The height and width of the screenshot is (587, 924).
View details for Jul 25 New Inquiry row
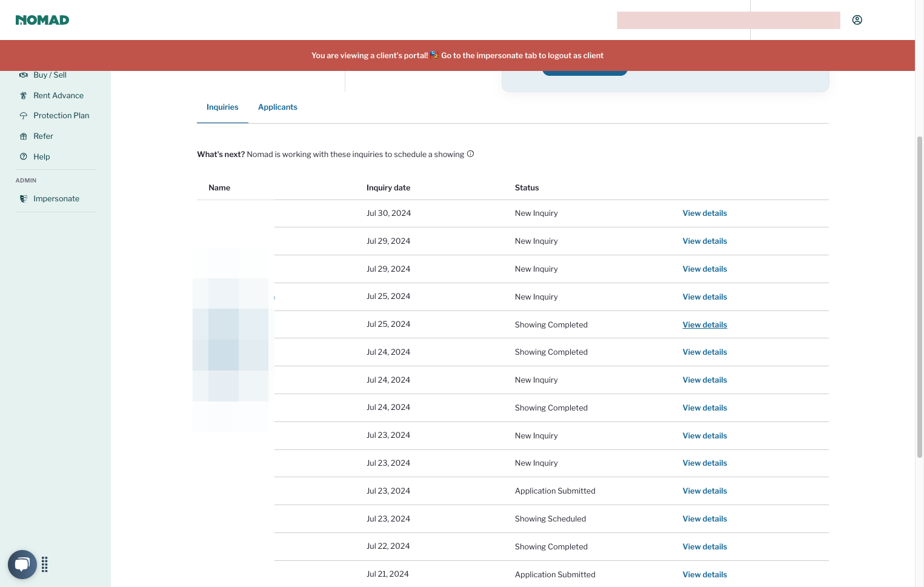(x=705, y=297)
